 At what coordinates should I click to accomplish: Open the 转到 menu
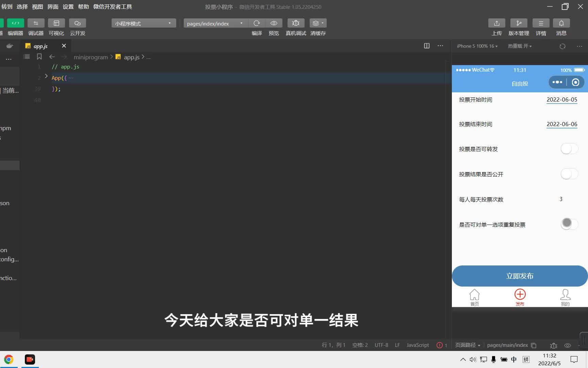pos(7,6)
